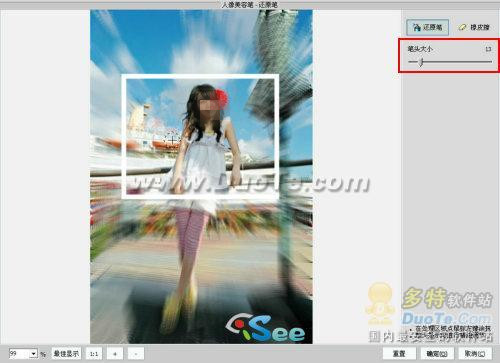Cancel with the 取消 button
Image resolution: width=500 pixels, height=363 pixels.
pyautogui.click(x=475, y=353)
